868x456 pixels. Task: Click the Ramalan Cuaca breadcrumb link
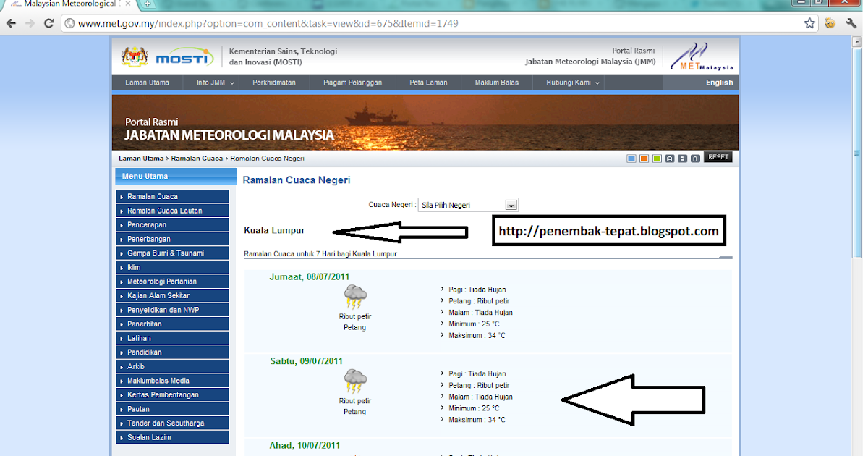pyautogui.click(x=197, y=158)
